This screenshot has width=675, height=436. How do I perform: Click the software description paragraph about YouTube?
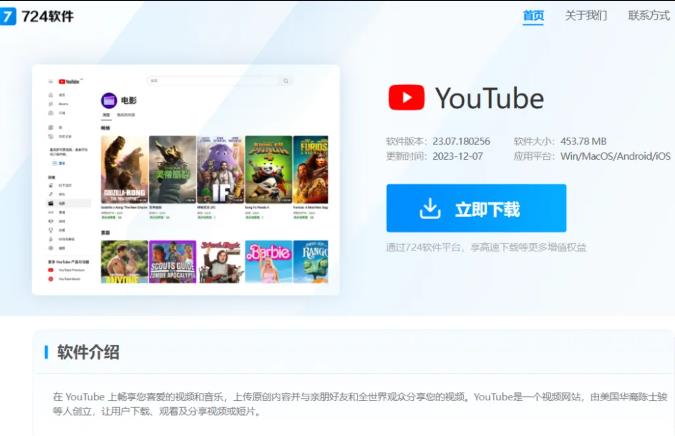click(360, 404)
